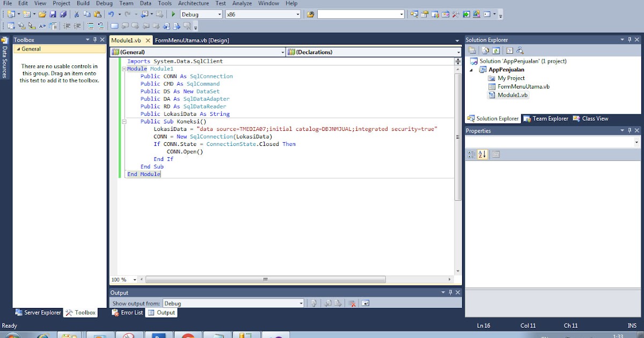
Task: Click the Add New Item toolbar icon
Action: 26,14
